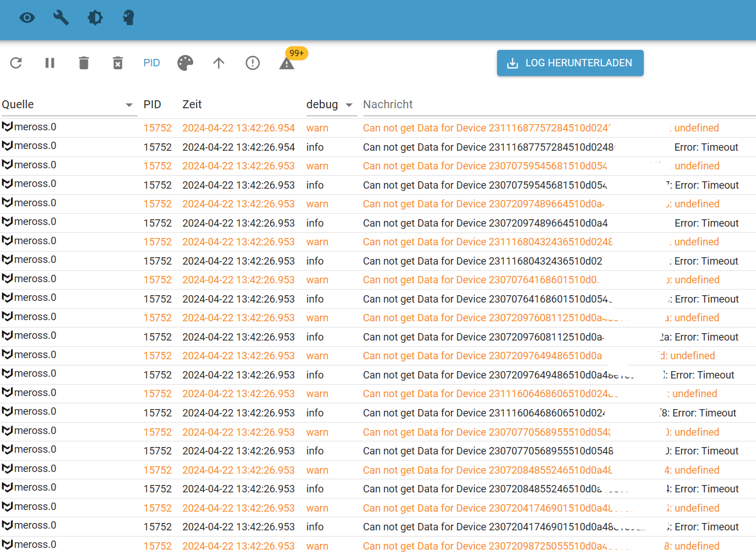Show errors using circled exclamation icon
Screen dimensions: 756x553
tap(253, 63)
